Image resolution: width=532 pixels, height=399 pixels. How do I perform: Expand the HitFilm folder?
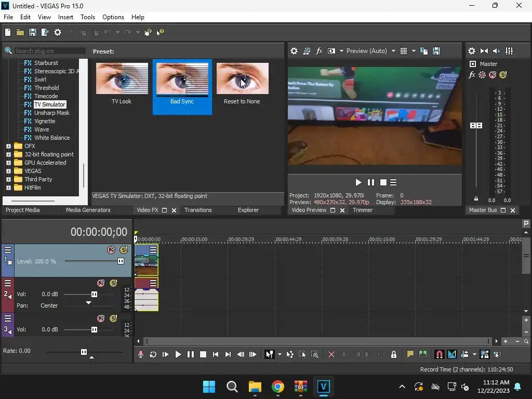(x=8, y=188)
